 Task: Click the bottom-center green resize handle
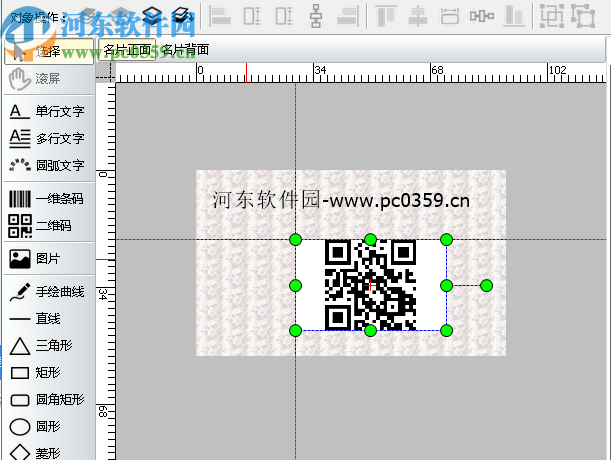tap(371, 331)
